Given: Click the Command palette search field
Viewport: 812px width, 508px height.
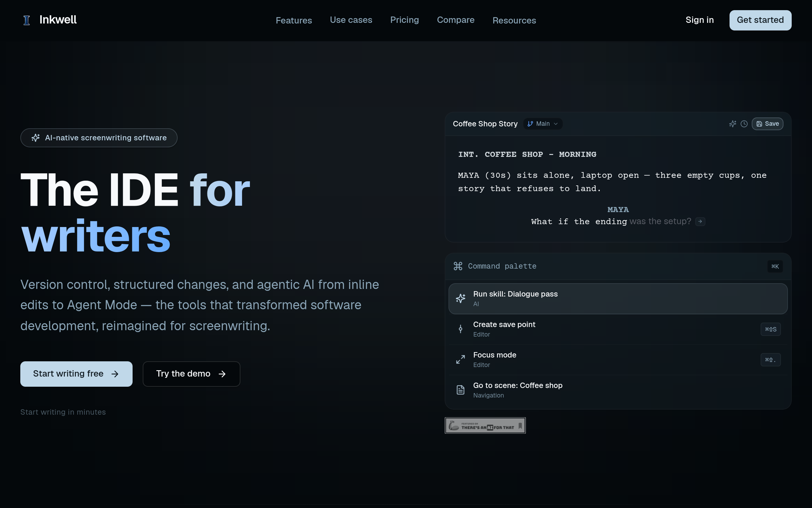Looking at the screenshot, I should 618,266.
